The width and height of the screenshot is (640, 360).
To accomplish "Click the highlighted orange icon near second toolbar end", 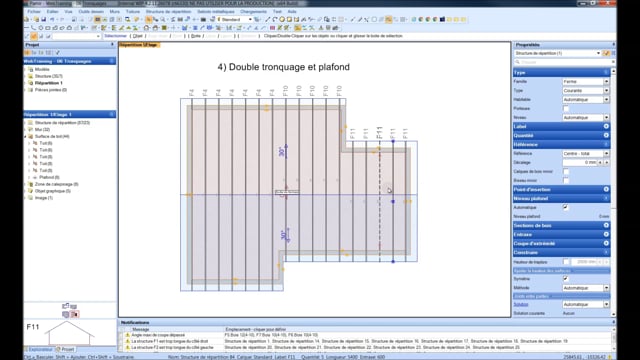I will pyautogui.click(x=298, y=28).
